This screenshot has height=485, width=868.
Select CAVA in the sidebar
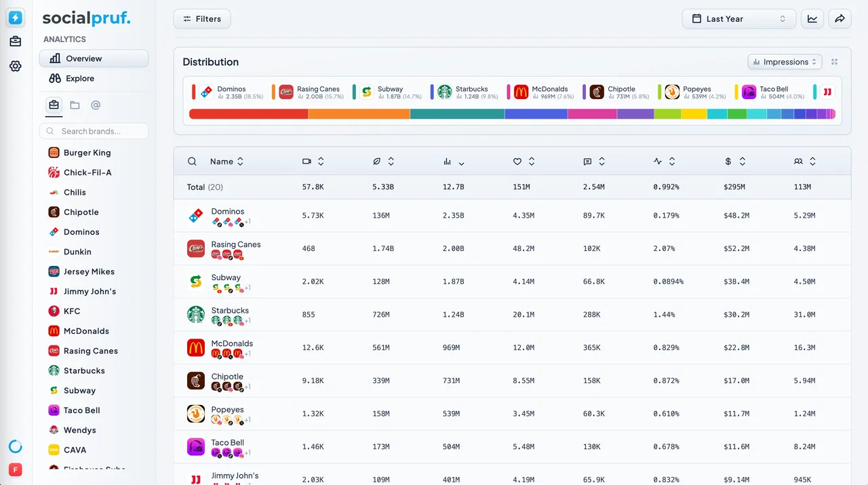tap(75, 450)
